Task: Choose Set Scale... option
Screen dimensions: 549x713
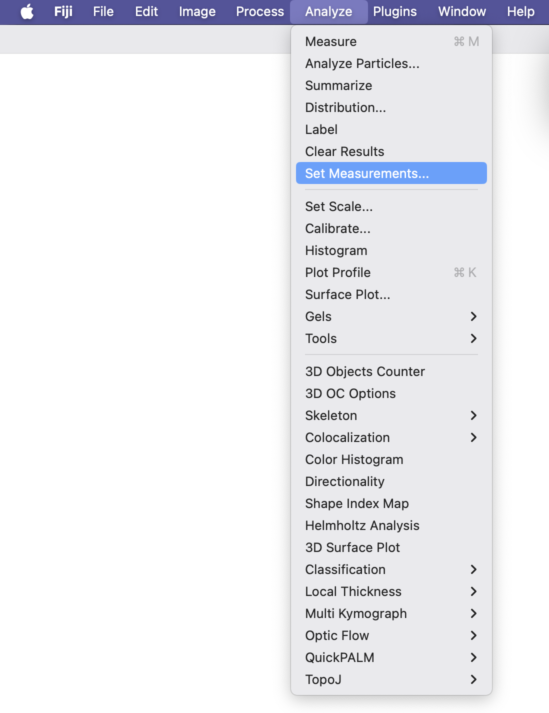Action: pos(391,206)
